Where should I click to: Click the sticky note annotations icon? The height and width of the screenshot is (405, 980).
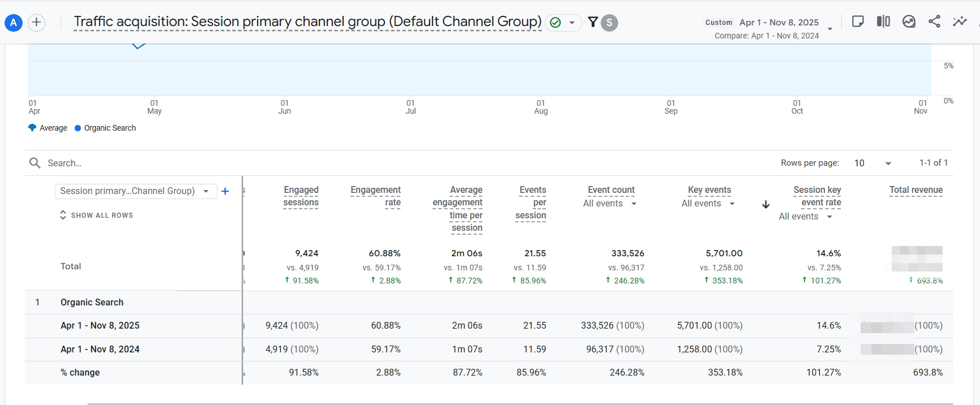(x=858, y=21)
